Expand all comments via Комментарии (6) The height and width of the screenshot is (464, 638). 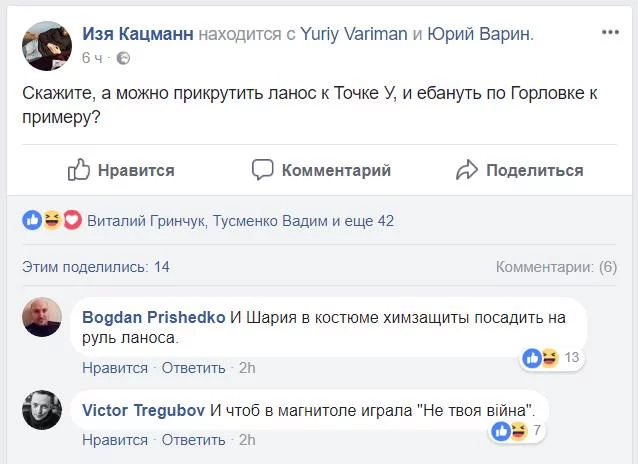pos(556,267)
